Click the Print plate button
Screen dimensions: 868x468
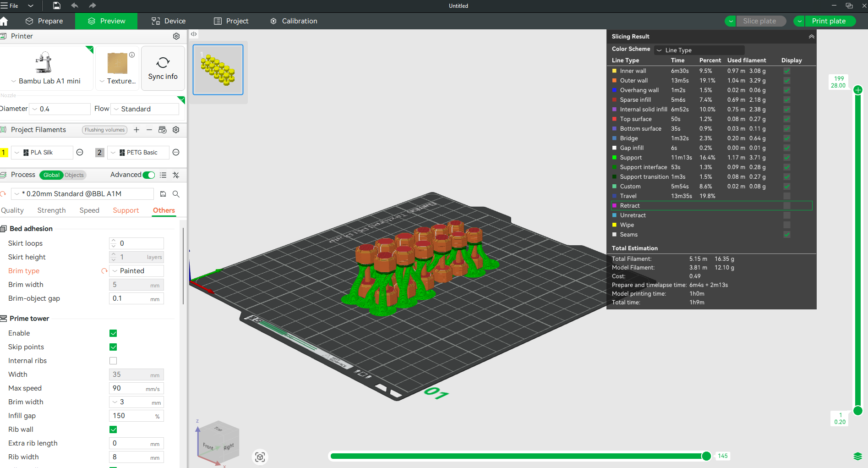(828, 21)
